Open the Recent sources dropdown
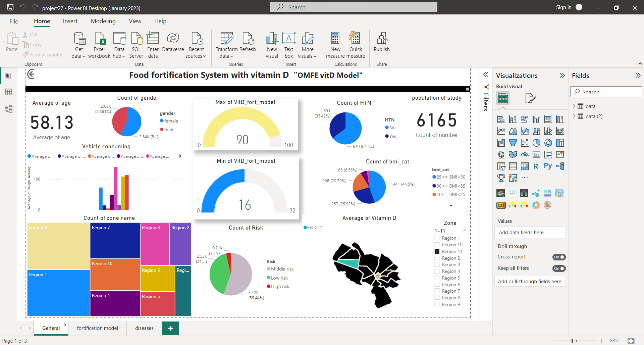This screenshot has height=345, width=644. pos(204,56)
